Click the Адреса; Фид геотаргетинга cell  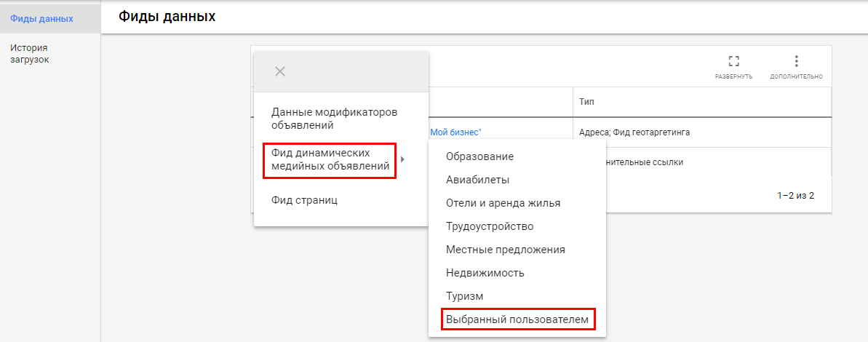tap(634, 132)
